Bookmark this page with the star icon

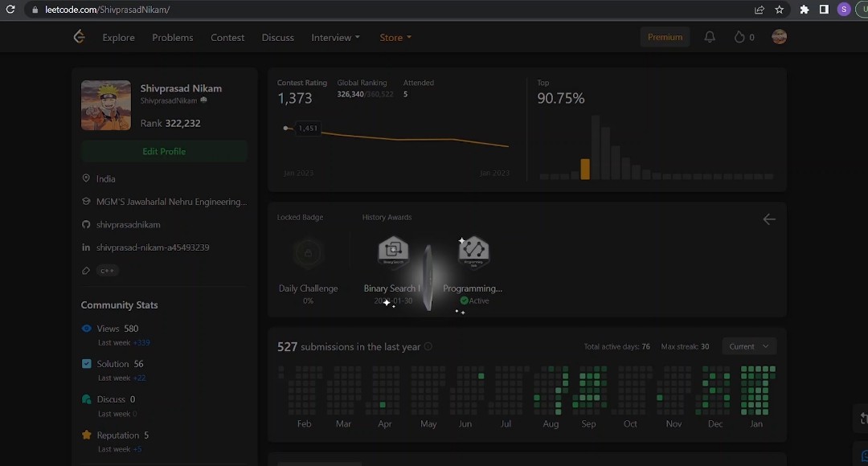point(780,10)
